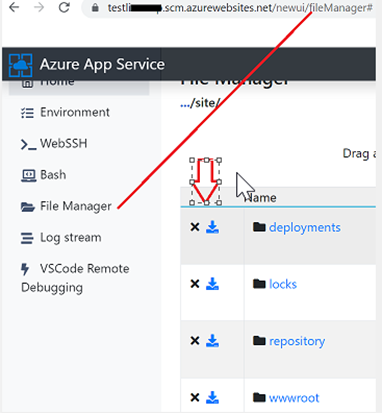Screen dimensions: 382x413
Task: Reload the page with the refresh icon
Action: point(64,7)
